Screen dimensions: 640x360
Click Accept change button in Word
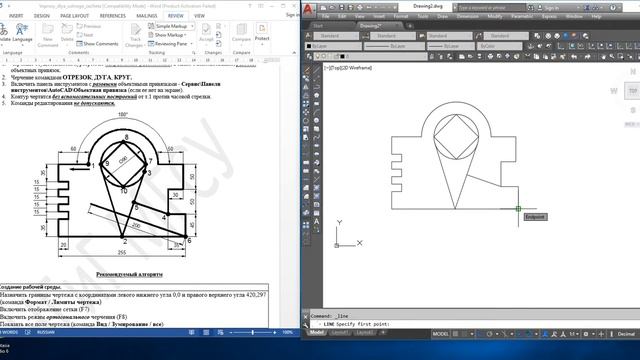[206, 33]
